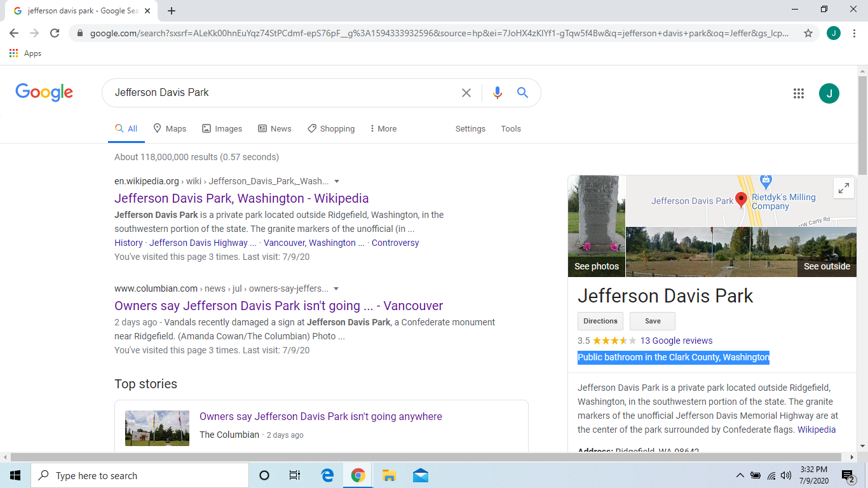Select the All results tab

tap(126, 128)
